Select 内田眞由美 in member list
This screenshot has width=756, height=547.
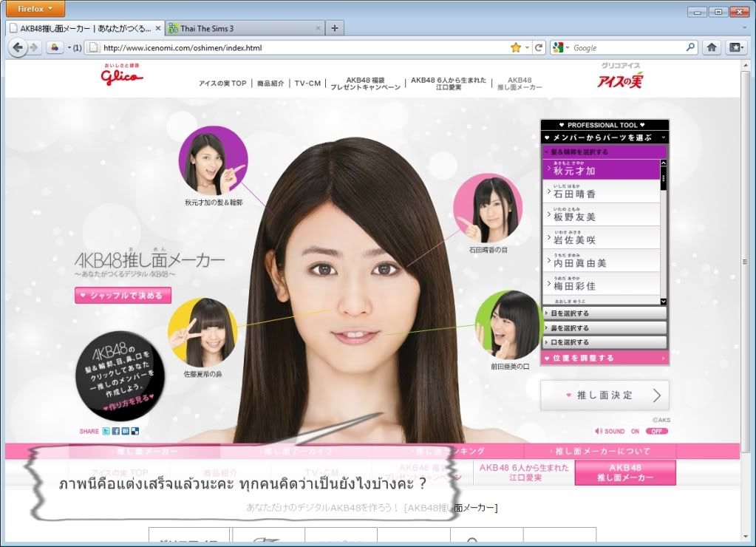[601, 261]
